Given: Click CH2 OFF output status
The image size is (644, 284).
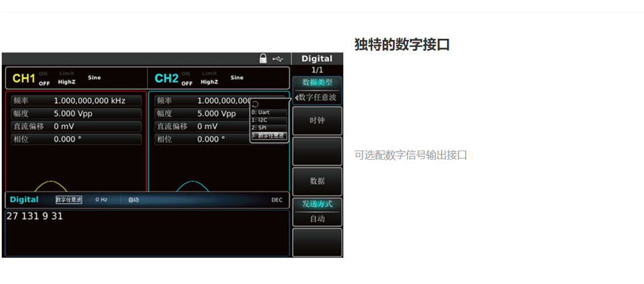Looking at the screenshot, I should [187, 83].
